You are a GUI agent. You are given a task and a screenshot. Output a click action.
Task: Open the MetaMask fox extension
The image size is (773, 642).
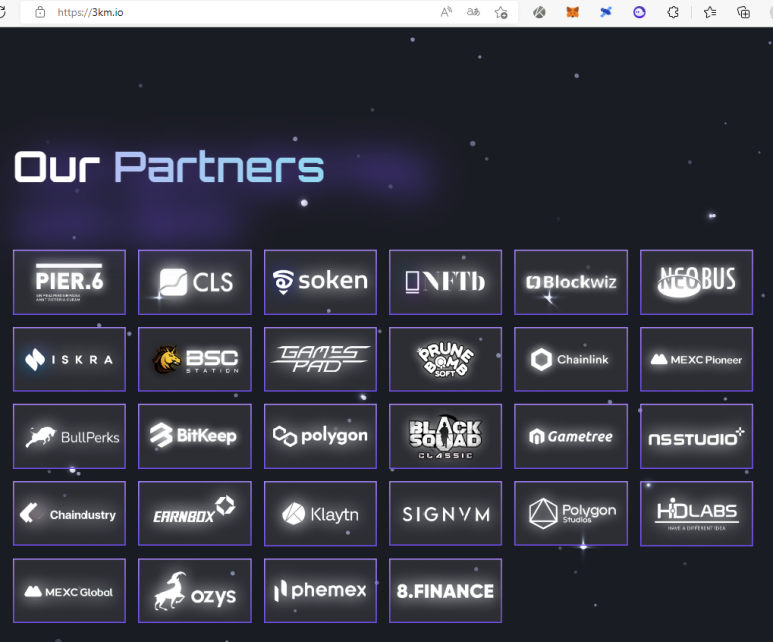[572, 12]
